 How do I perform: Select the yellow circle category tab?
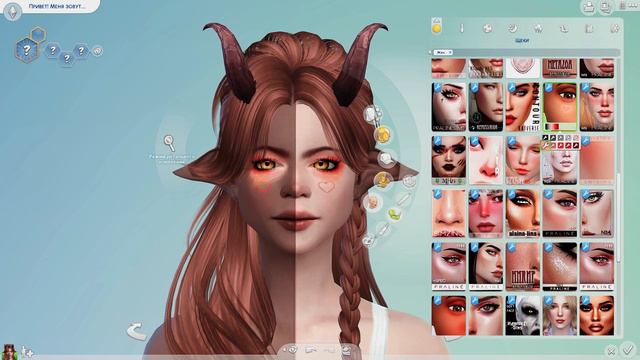pyautogui.click(x=437, y=28)
